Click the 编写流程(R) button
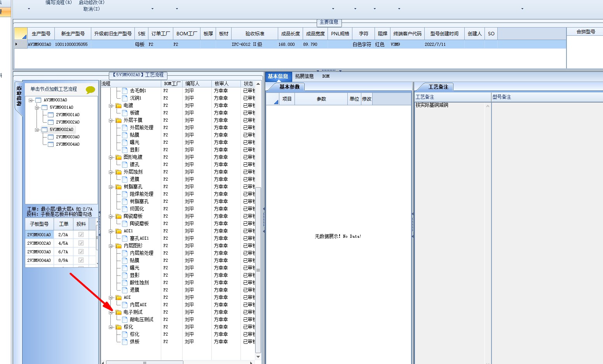This screenshot has height=364, width=603. (59, 2)
